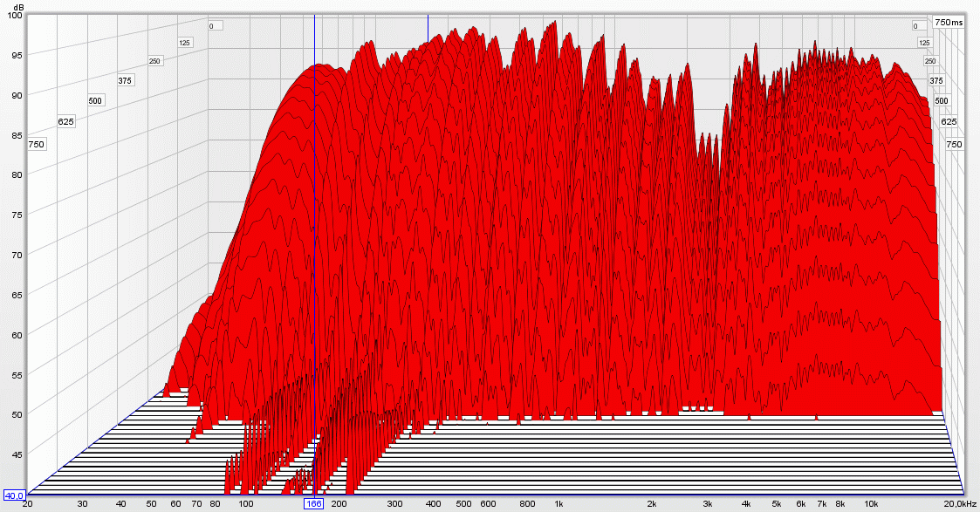The height and width of the screenshot is (512, 980).
Task: Click the 65 label on the dB axis
Action: click(x=17, y=295)
